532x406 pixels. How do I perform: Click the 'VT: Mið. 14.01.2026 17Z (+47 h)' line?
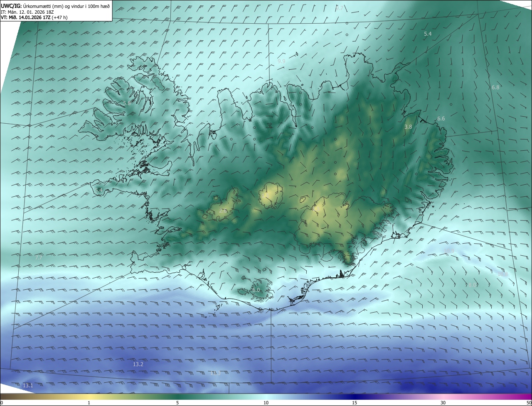(34, 17)
